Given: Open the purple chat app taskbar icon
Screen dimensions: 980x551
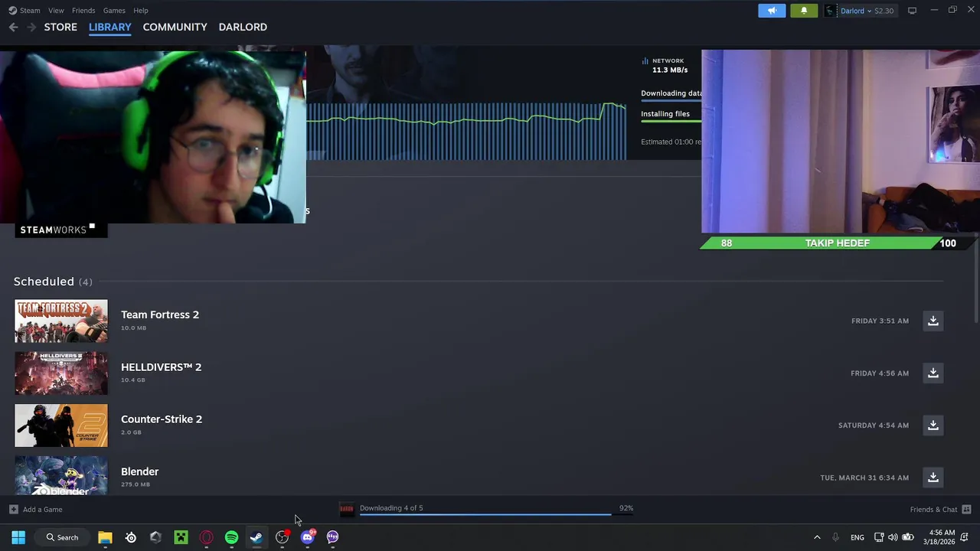Looking at the screenshot, I should [332, 537].
